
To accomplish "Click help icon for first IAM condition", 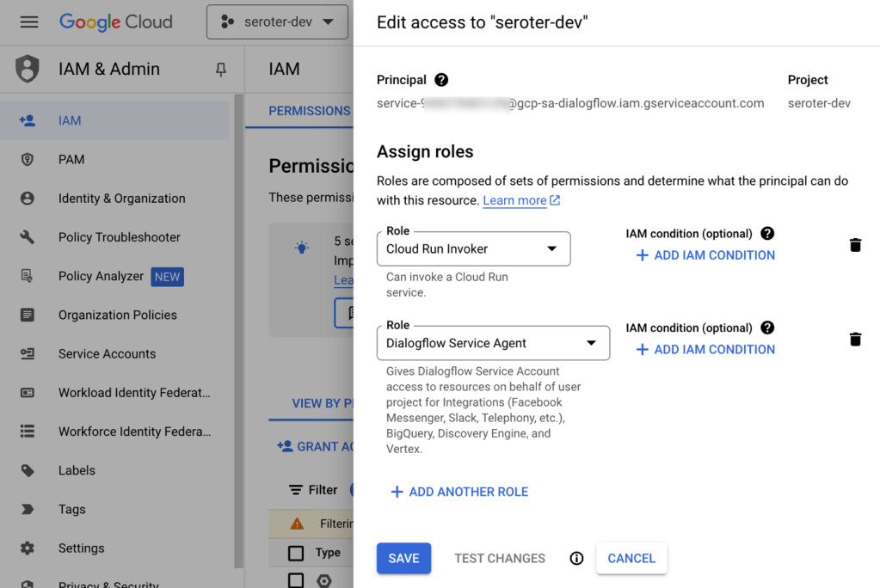I will pyautogui.click(x=767, y=234).
